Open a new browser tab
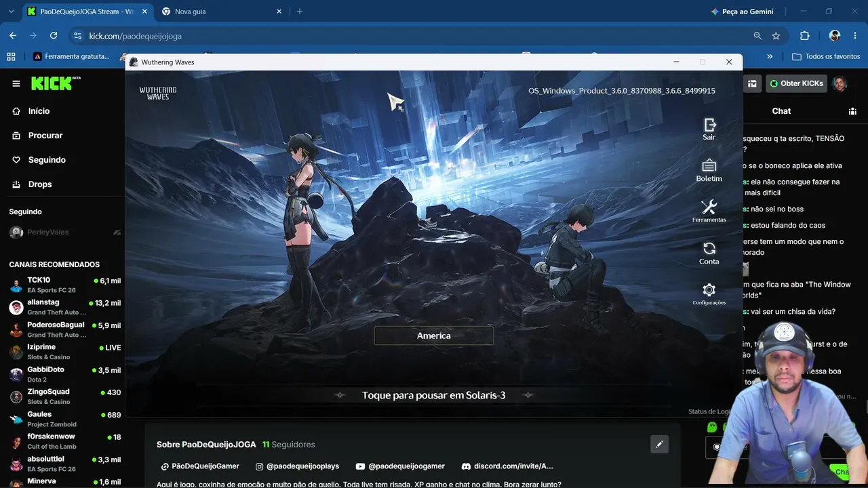868x488 pixels. click(x=300, y=12)
